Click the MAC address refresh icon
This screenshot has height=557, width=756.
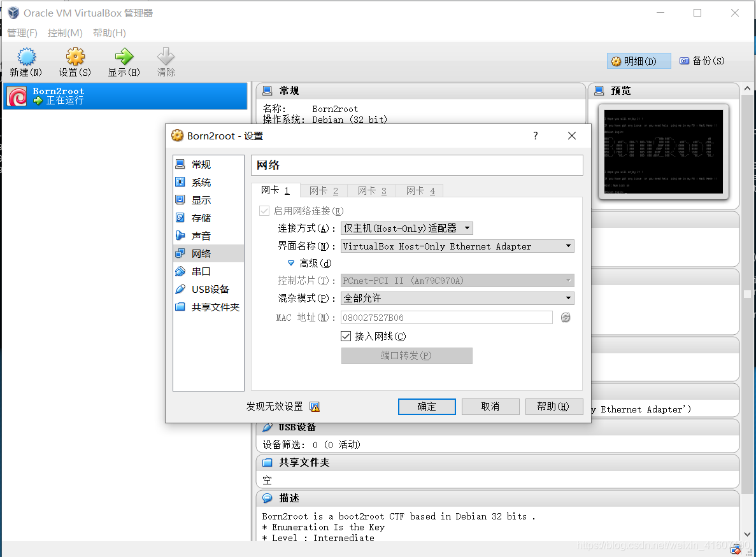[x=565, y=317]
